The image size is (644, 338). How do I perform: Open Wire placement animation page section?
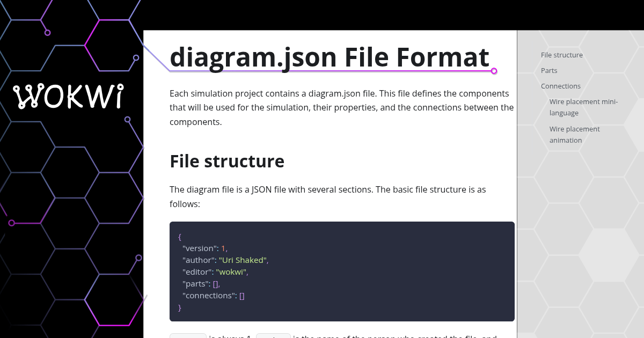point(574,134)
